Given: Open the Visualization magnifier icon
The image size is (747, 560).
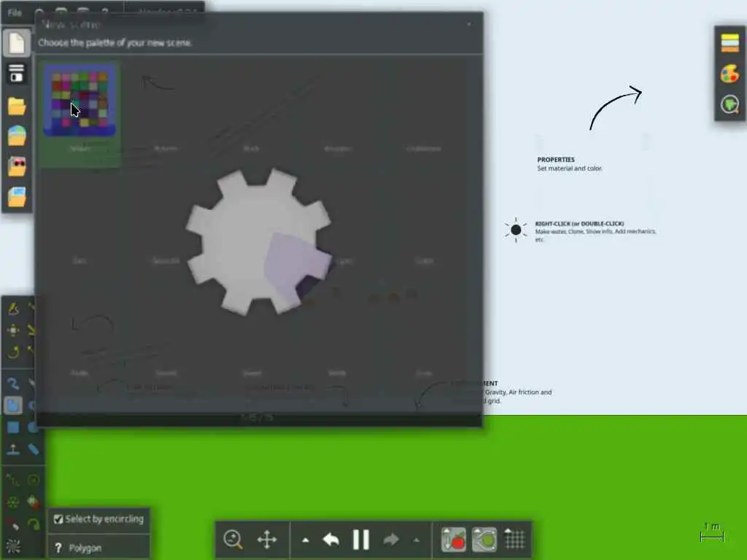Looking at the screenshot, I should tap(729, 104).
